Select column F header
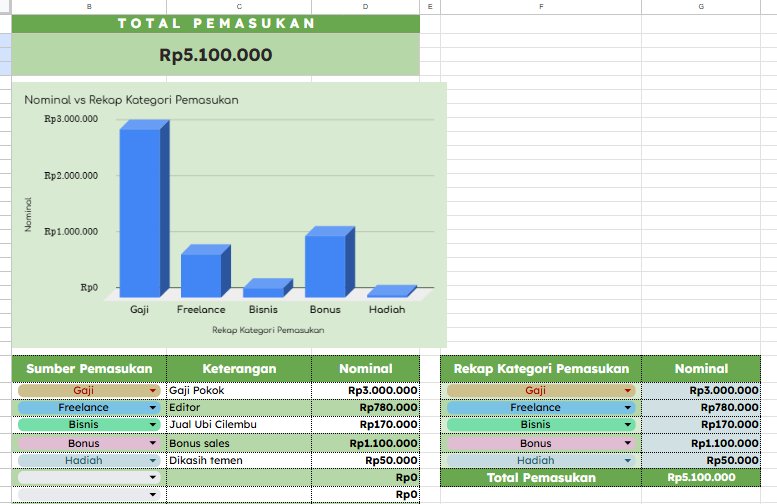The image size is (777, 504). (x=541, y=6)
